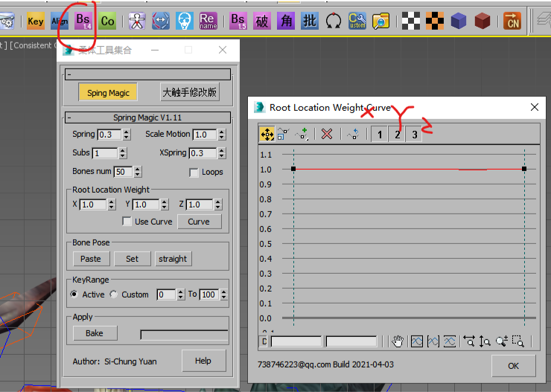This screenshot has width=551, height=392.
Task: Click the Bake button
Action: point(95,333)
